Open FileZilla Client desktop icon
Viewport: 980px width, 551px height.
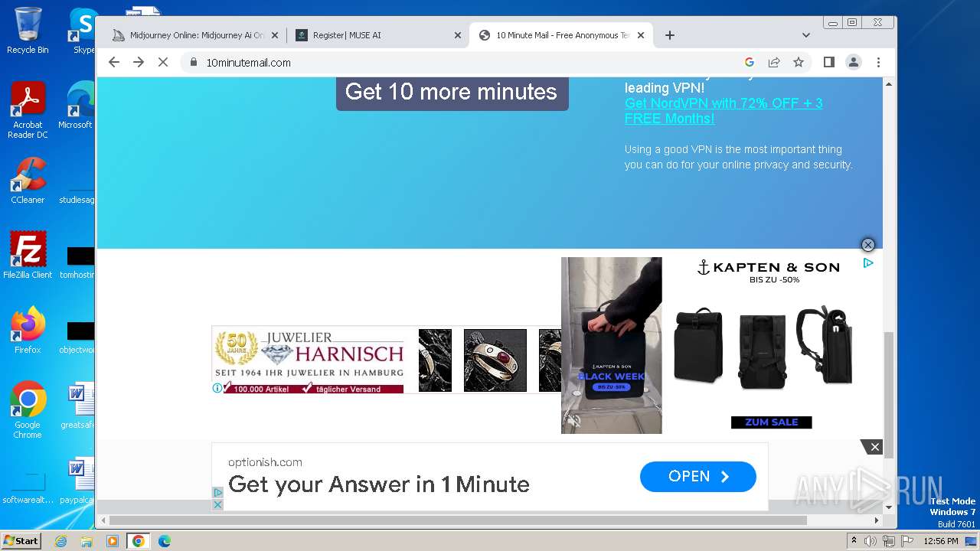pyautogui.click(x=28, y=255)
